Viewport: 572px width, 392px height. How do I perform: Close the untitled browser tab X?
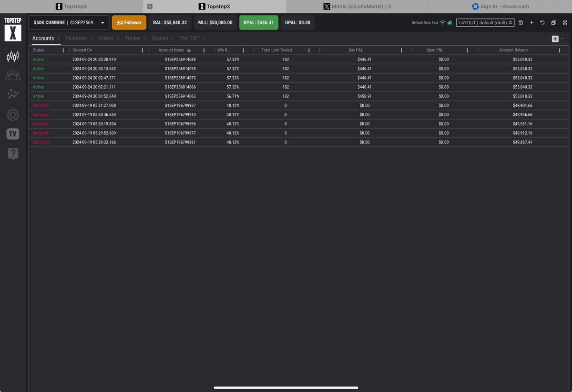pos(150,7)
